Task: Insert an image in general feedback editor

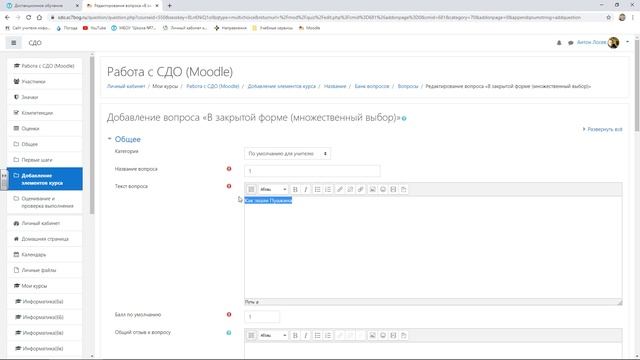Action: (372, 336)
